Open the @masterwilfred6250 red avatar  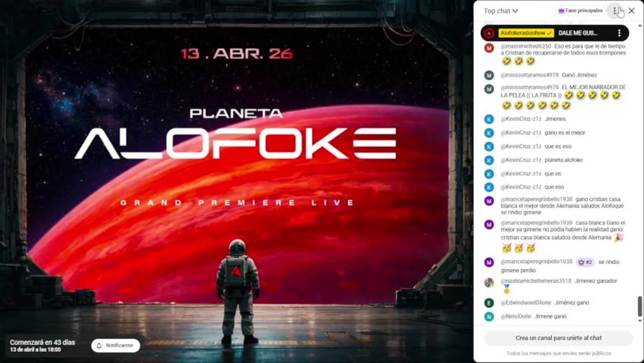coord(489,48)
